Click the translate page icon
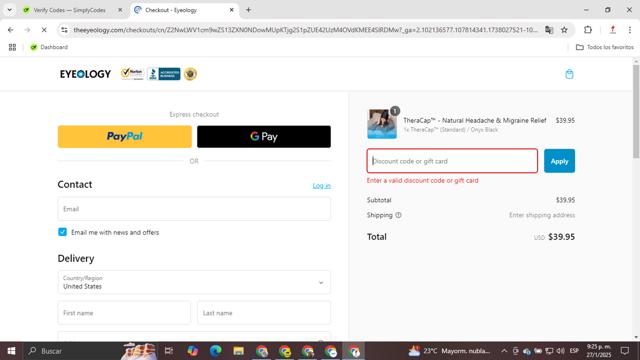 549,30
